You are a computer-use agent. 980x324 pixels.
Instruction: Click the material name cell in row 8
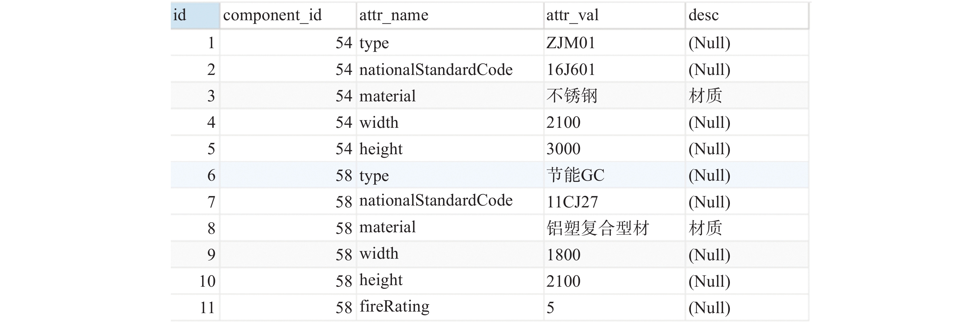(x=450, y=228)
